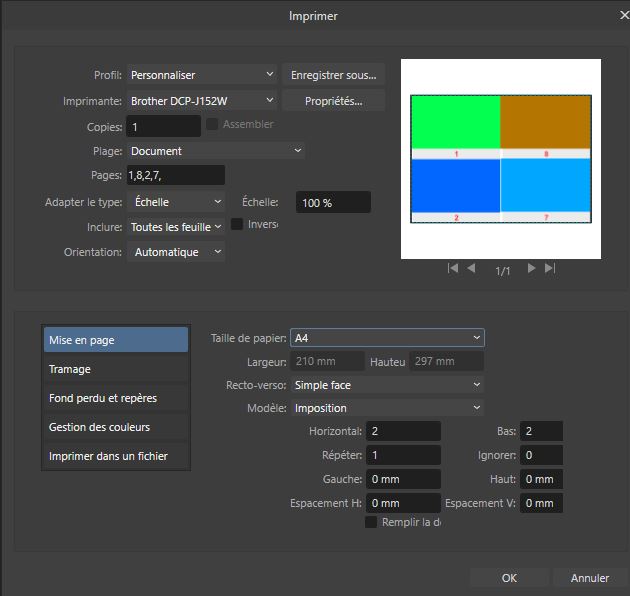Viewport: 630px width, 596px height.
Task: Go to first preview page
Action: pyautogui.click(x=453, y=268)
